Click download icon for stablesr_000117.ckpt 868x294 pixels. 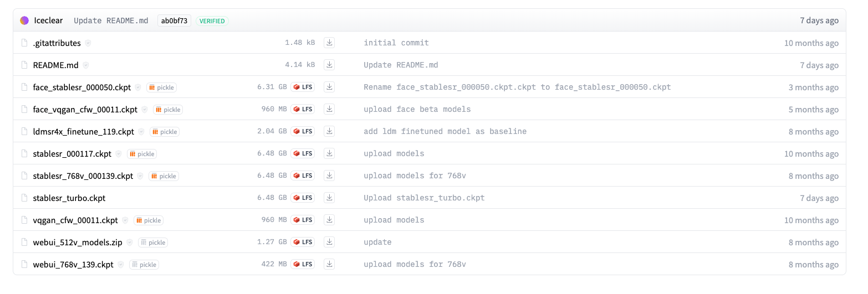click(x=329, y=153)
